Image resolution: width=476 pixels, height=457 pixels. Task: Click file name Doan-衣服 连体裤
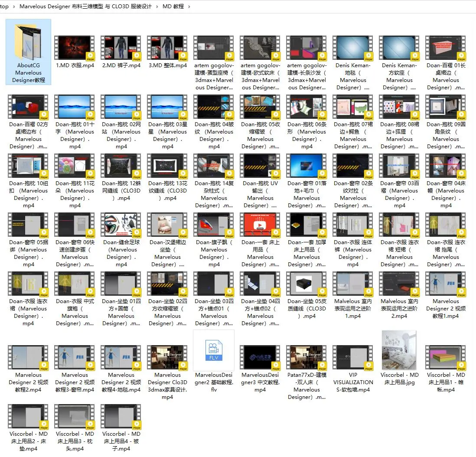[x=353, y=253]
